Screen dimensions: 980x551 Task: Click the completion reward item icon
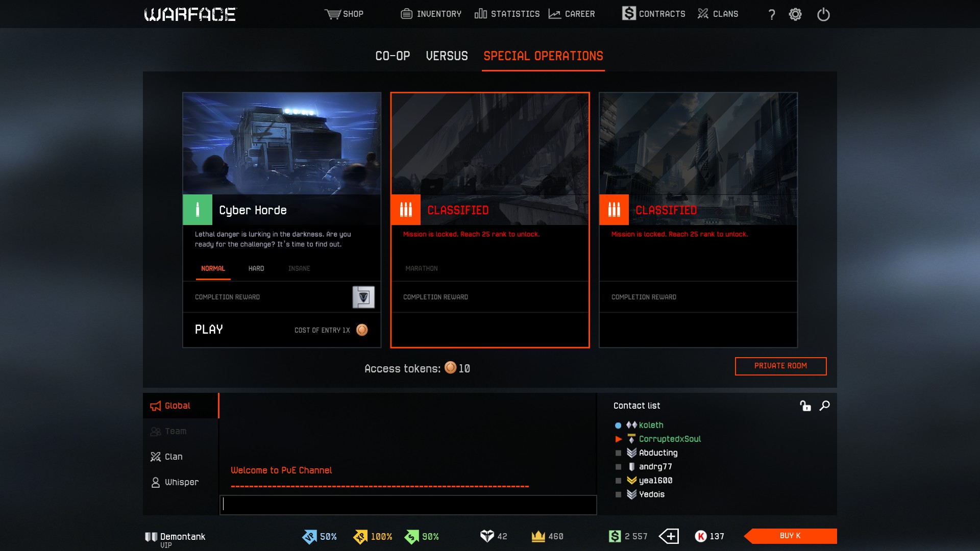(x=363, y=297)
